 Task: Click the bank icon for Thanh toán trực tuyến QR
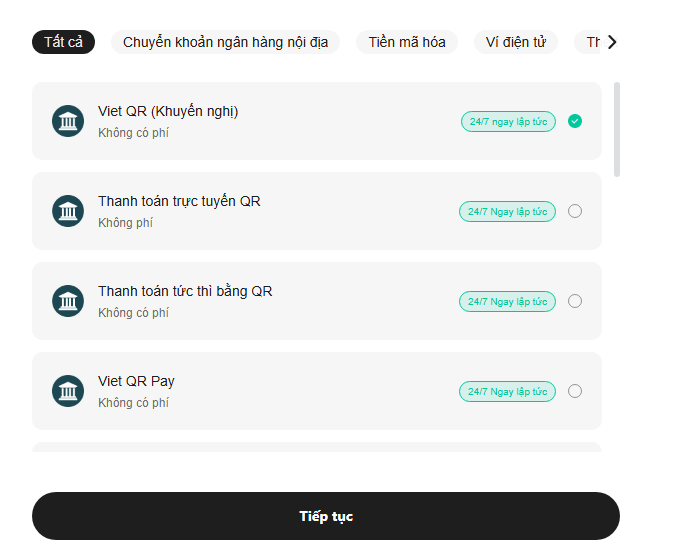click(68, 211)
